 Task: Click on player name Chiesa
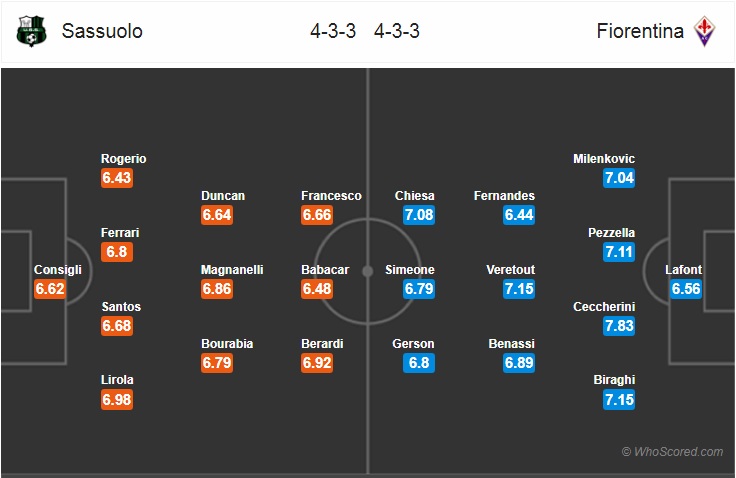pyautogui.click(x=414, y=196)
